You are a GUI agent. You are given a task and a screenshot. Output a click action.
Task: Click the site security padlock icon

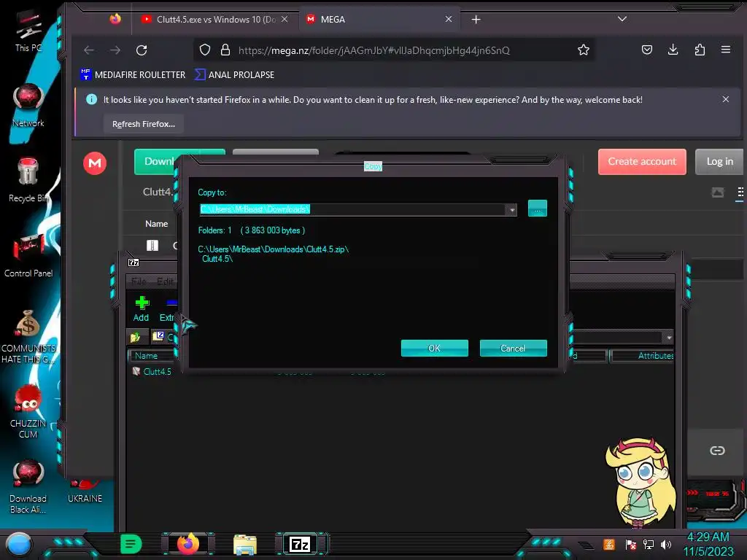point(225,50)
